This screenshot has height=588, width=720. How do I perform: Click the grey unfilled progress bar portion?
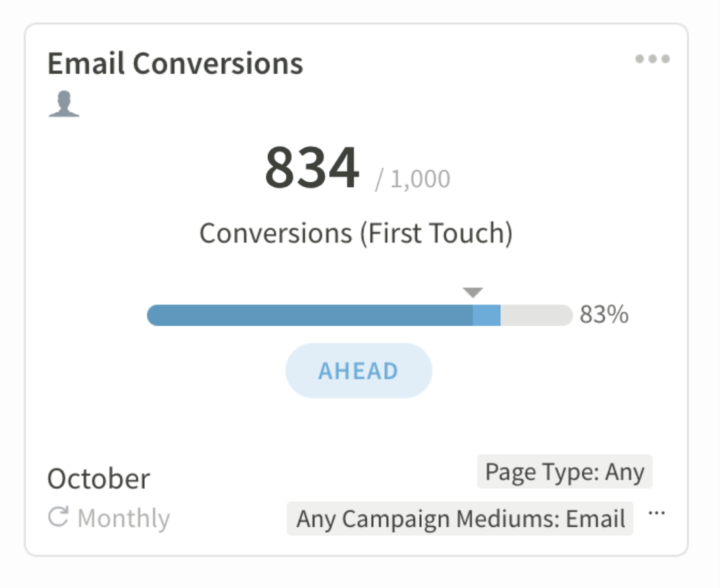pos(536,316)
